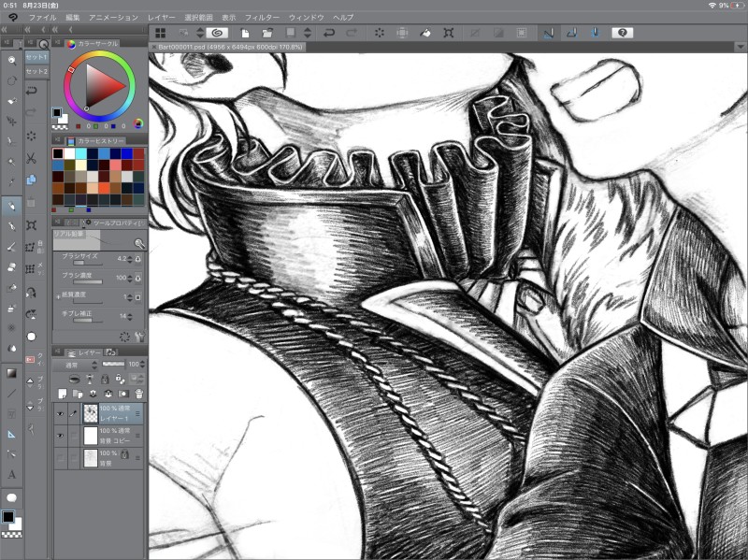Open the ファイル menu
Viewport: 748px width, 560px height.
pyautogui.click(x=42, y=18)
